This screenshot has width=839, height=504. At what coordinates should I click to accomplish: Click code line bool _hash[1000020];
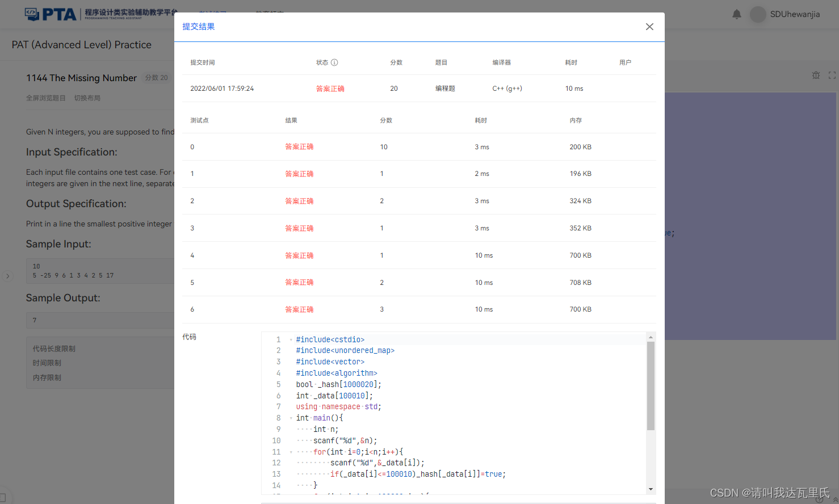[338, 385]
